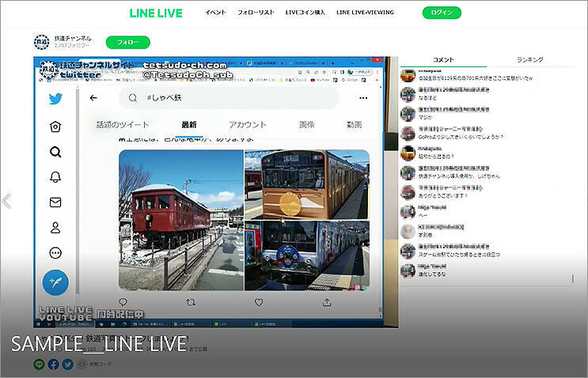Image resolution: width=588 pixels, height=378 pixels.
Task: Click the comment reading 進化してるな
Action: [x=432, y=274]
